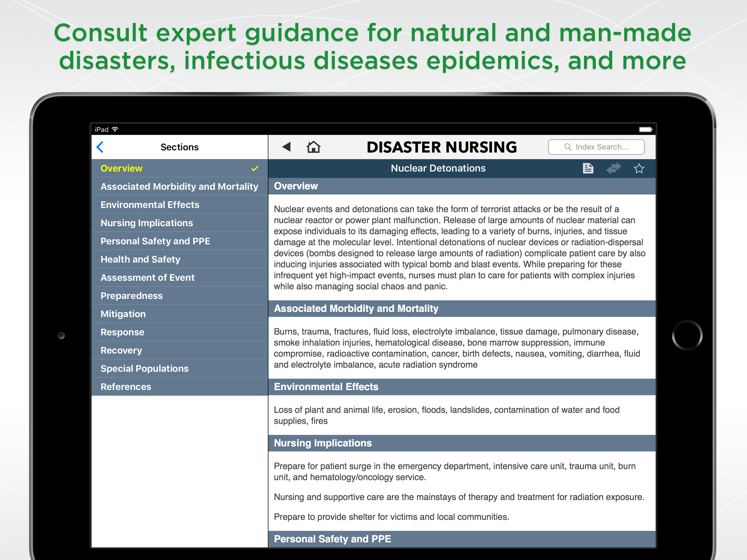Click the Index Search field
Image resolution: width=747 pixels, height=560 pixels.
tap(601, 147)
